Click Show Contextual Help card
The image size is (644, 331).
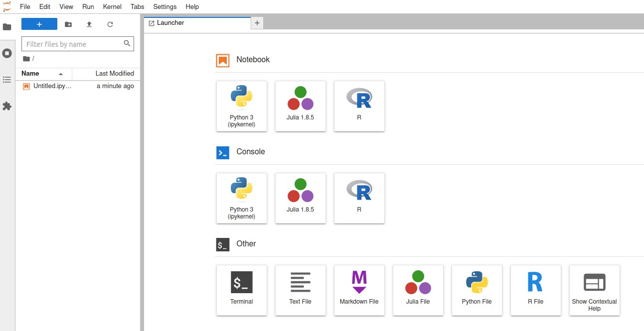[595, 290]
